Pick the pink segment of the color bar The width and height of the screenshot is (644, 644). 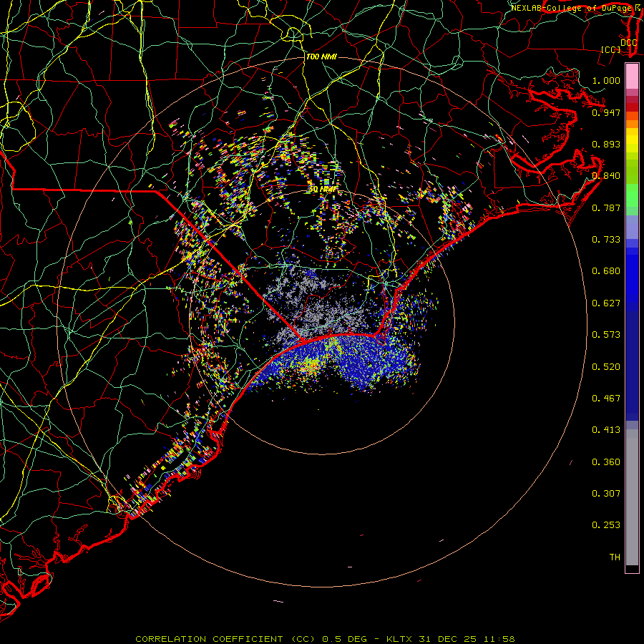pos(632,77)
